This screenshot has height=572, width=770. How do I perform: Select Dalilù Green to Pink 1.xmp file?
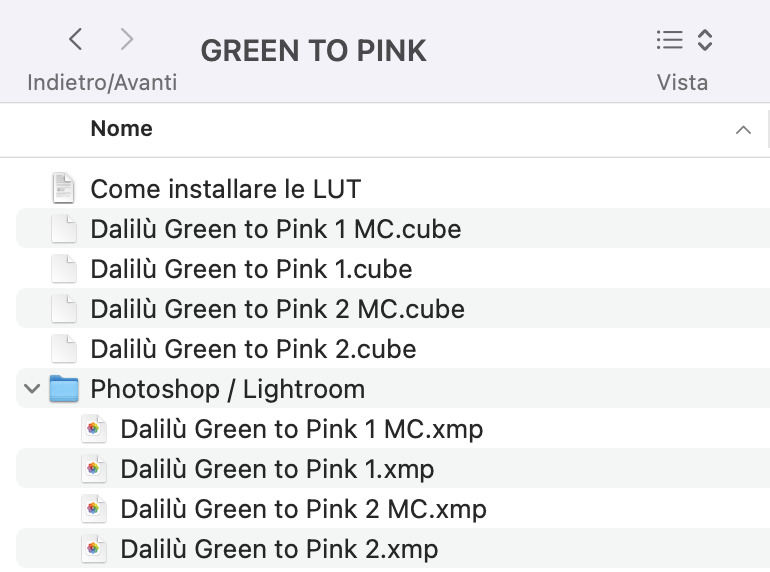(393, 468)
